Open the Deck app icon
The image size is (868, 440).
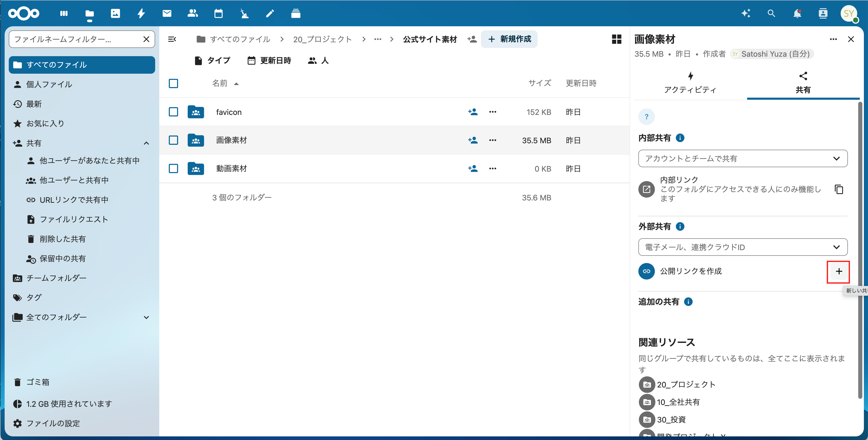point(296,13)
